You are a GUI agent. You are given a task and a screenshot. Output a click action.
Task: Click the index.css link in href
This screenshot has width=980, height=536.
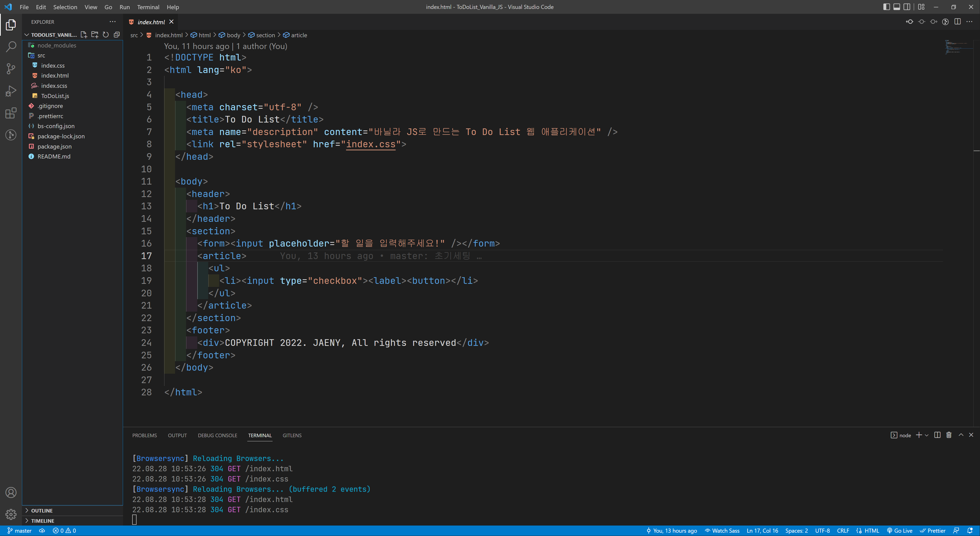coord(371,144)
